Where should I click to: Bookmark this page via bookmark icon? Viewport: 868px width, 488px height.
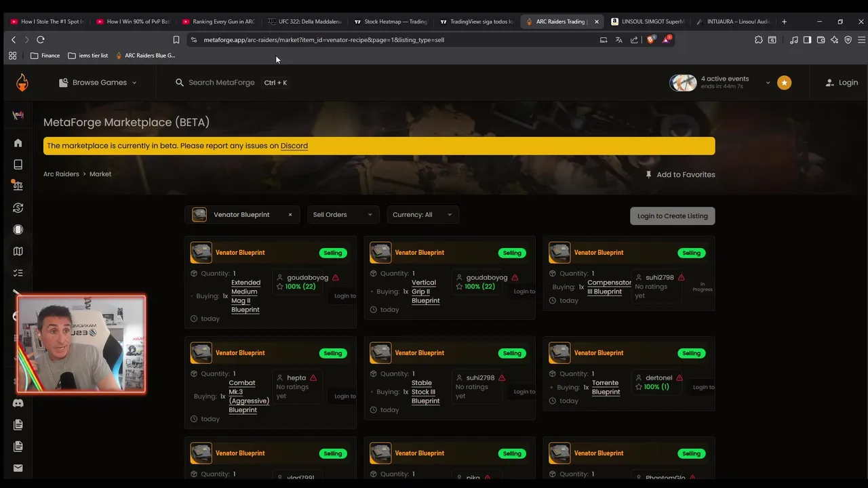tap(176, 40)
